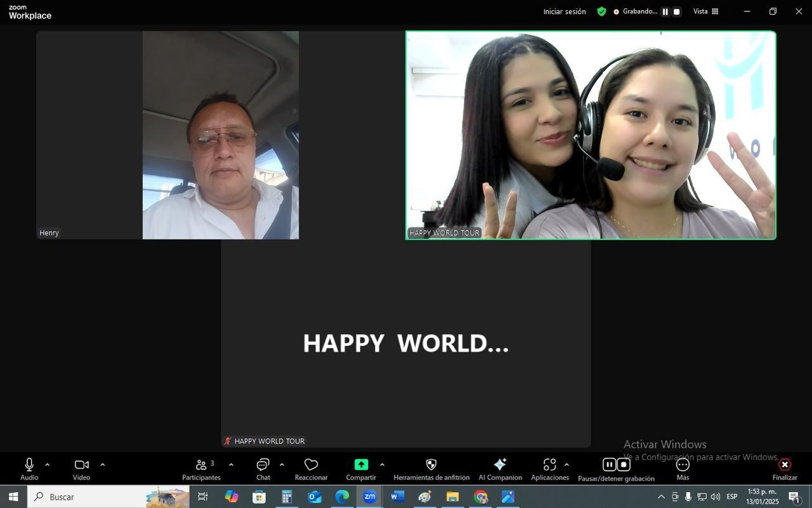The image size is (812, 508).
Task: Open Photos app from the taskbar
Action: coord(508,497)
